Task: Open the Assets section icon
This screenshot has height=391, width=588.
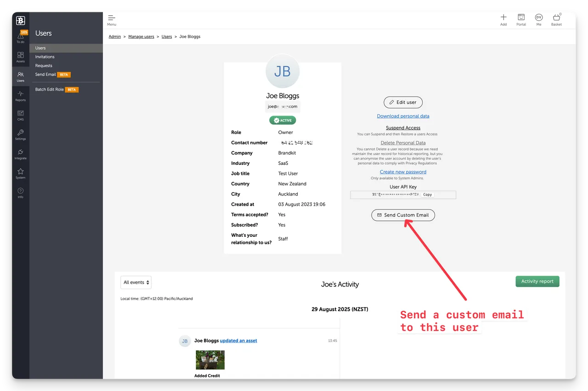Action: 21,56
